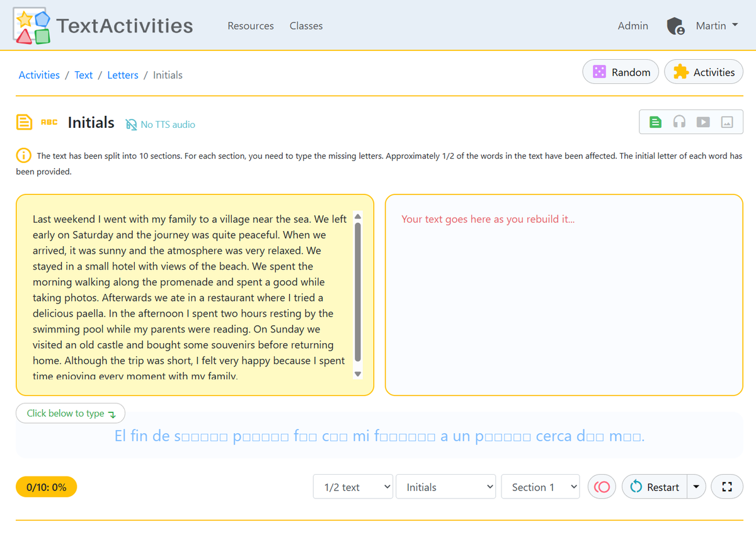Screen dimensions: 756x537
Task: Toggle fullscreen mode icon
Action: 727,487
